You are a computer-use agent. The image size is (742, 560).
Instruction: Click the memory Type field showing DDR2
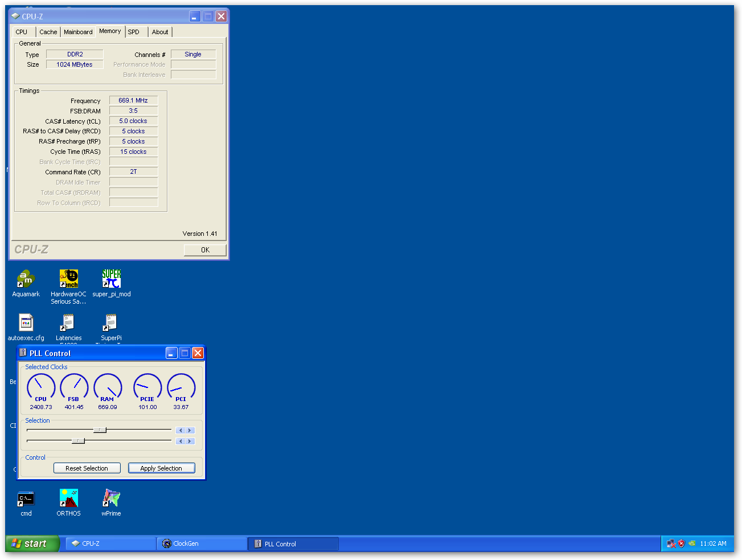tap(75, 54)
